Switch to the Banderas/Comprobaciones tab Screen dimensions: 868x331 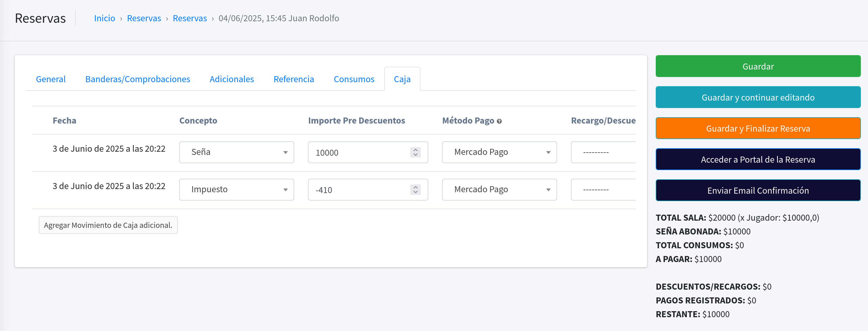pyautogui.click(x=137, y=79)
